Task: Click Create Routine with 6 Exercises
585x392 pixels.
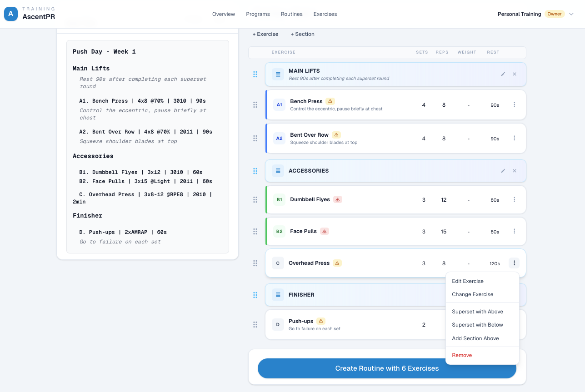Action: [x=387, y=368]
